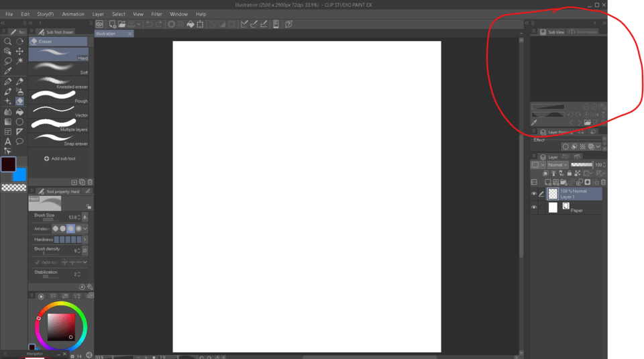Toggle Tone effect in Layer Property
This screenshot has width=644, height=359.
click(x=582, y=147)
